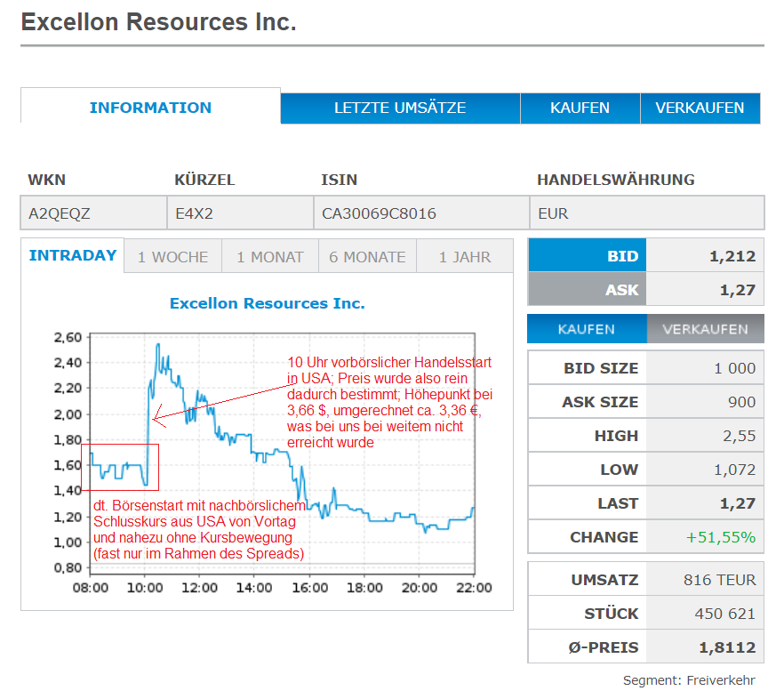Open the LETZTE UMSÄTZE tab
This screenshot has width=784, height=699.
400,108
